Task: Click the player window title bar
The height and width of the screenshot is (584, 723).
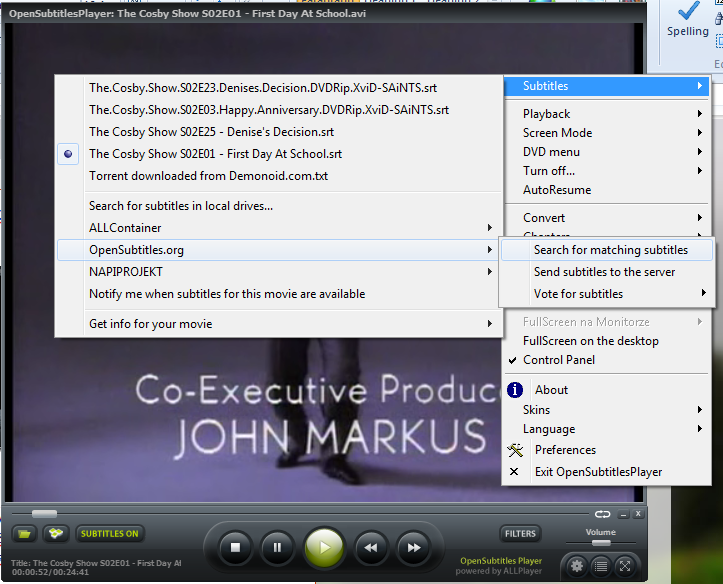Action: coord(324,13)
